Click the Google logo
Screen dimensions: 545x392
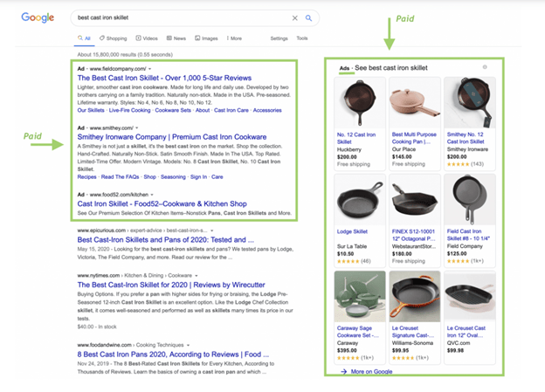coord(38,17)
